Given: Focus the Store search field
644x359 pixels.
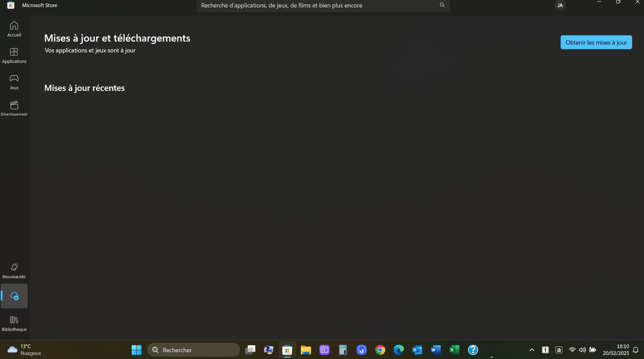Looking at the screenshot, I should click(323, 5).
